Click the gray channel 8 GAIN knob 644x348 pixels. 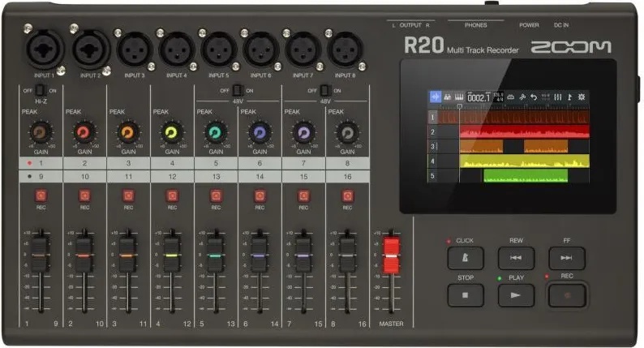click(x=347, y=132)
